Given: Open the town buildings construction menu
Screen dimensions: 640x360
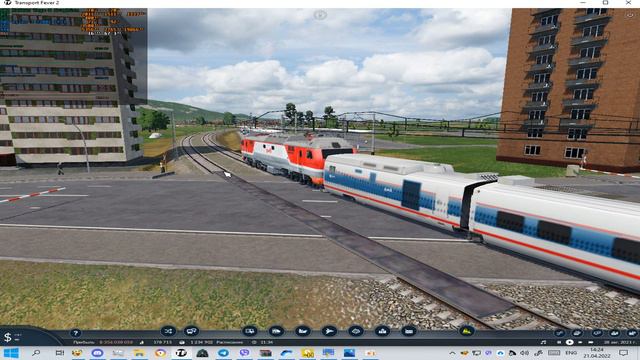Looking at the screenshot, I should (x=382, y=331).
